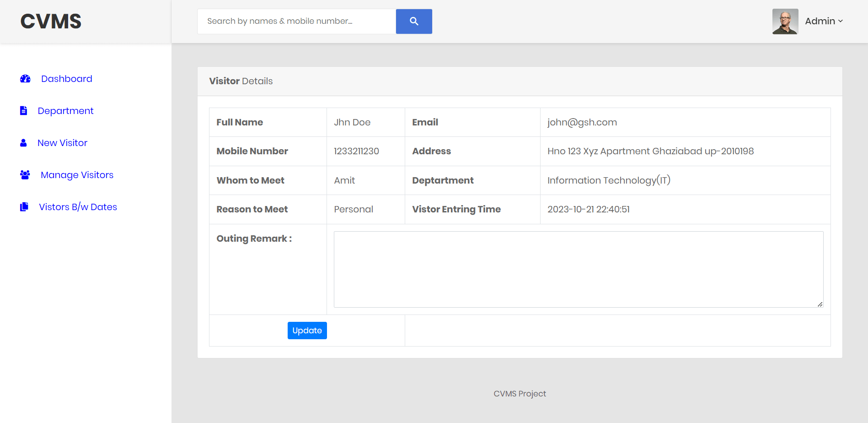Select the Visitor Details header
Screen dimensions: 868x423
(x=241, y=81)
